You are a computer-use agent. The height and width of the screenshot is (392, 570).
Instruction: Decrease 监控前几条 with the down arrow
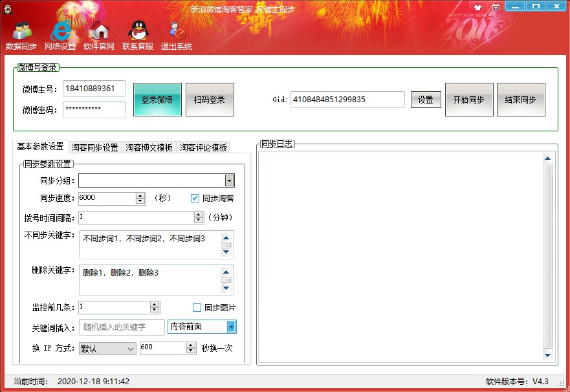tap(155, 310)
